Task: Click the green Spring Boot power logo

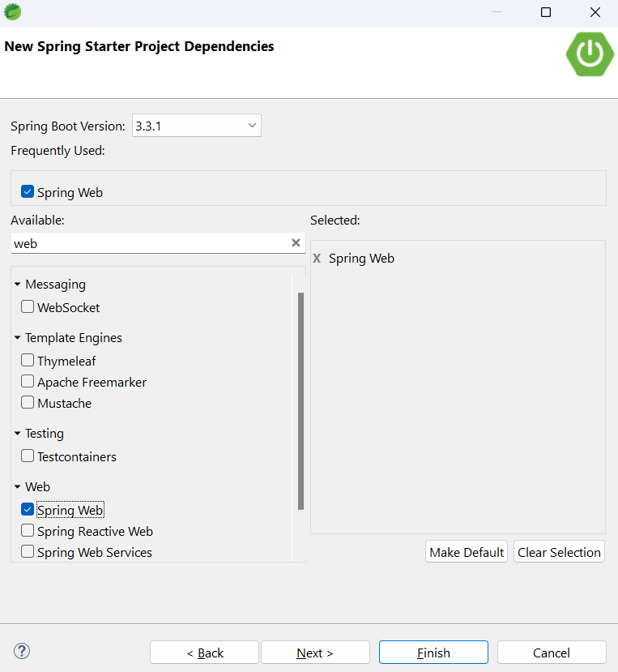Action: [x=590, y=54]
